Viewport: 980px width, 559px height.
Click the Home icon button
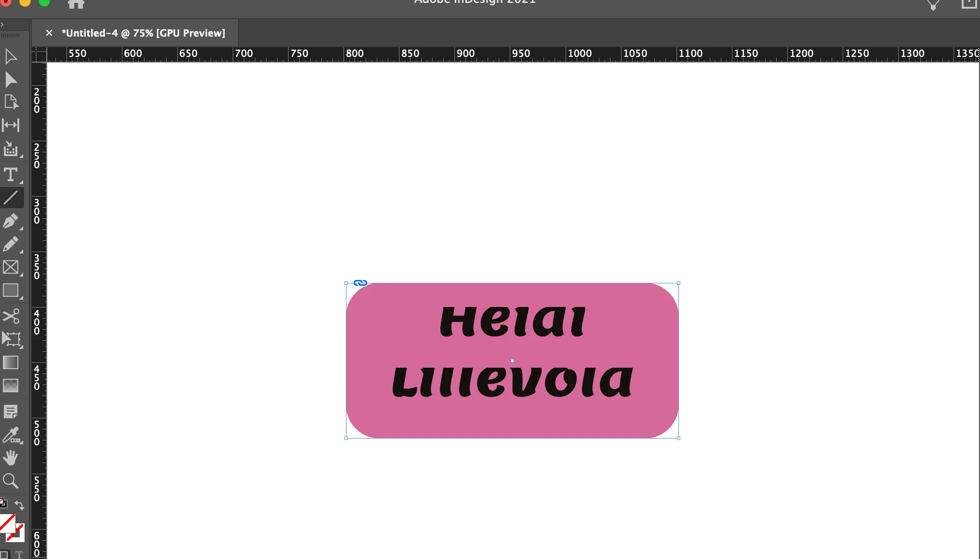point(76,4)
